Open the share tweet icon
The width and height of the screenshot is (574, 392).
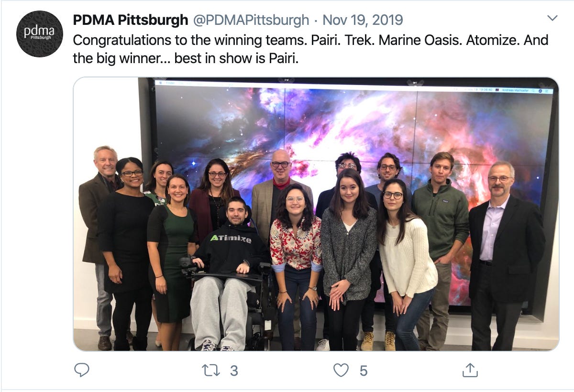470,370
